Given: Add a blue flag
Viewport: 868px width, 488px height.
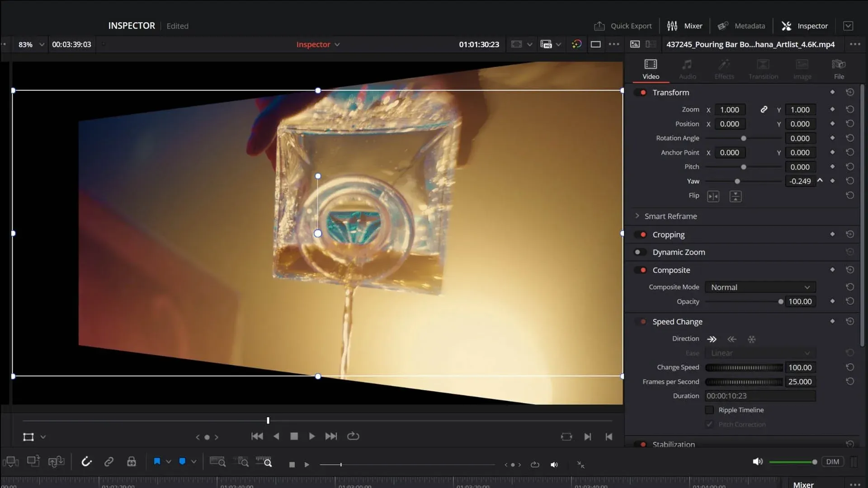Looking at the screenshot, I should coord(157,461).
